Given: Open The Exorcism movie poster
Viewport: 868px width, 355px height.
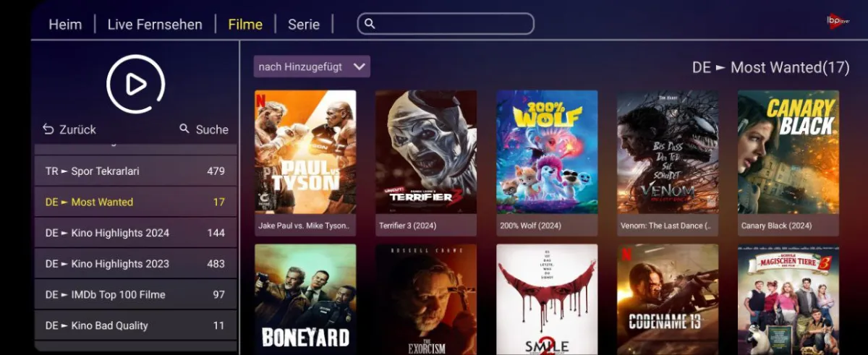Looking at the screenshot, I should pos(426,299).
